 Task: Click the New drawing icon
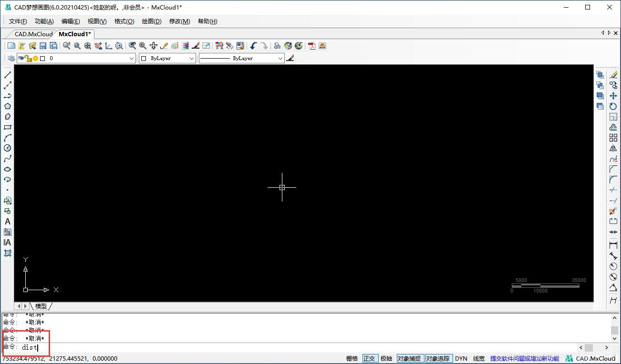(x=11, y=46)
